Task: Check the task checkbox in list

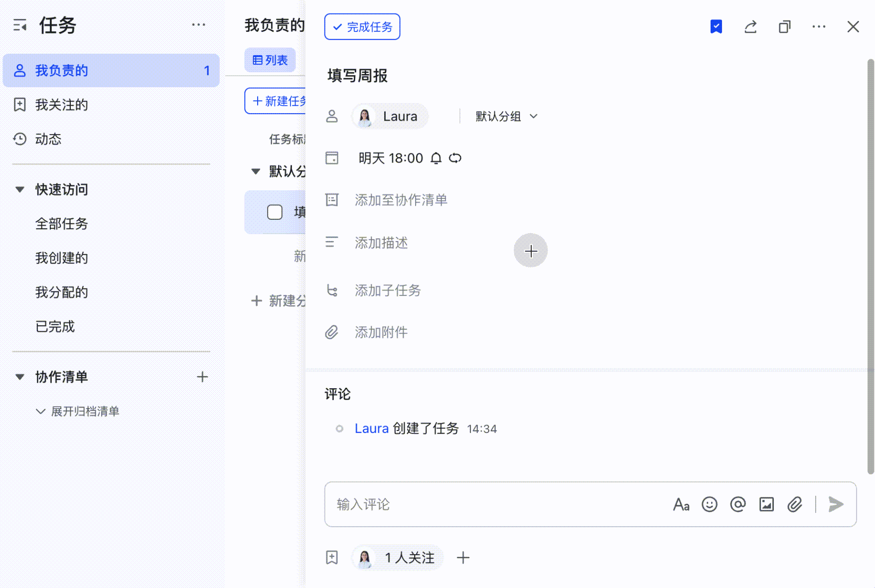Action: tap(275, 212)
